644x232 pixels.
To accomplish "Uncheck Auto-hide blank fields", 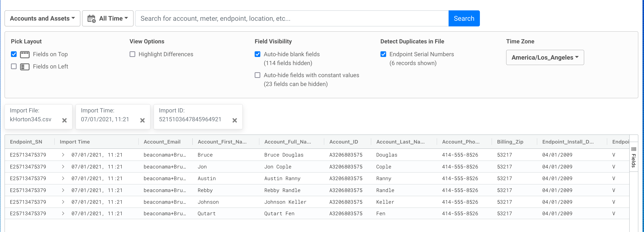I will [257, 54].
